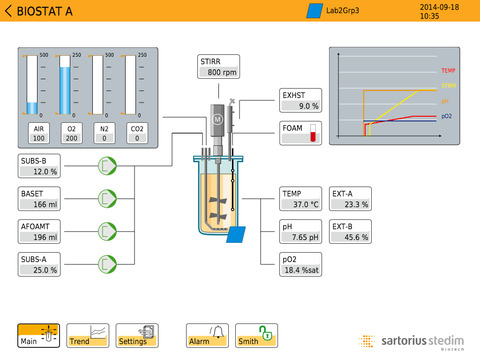Go back with the BIOSTAT A arrow

click(x=9, y=11)
